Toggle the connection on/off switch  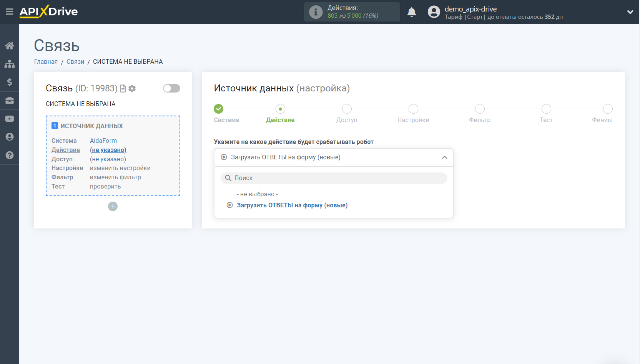(171, 88)
